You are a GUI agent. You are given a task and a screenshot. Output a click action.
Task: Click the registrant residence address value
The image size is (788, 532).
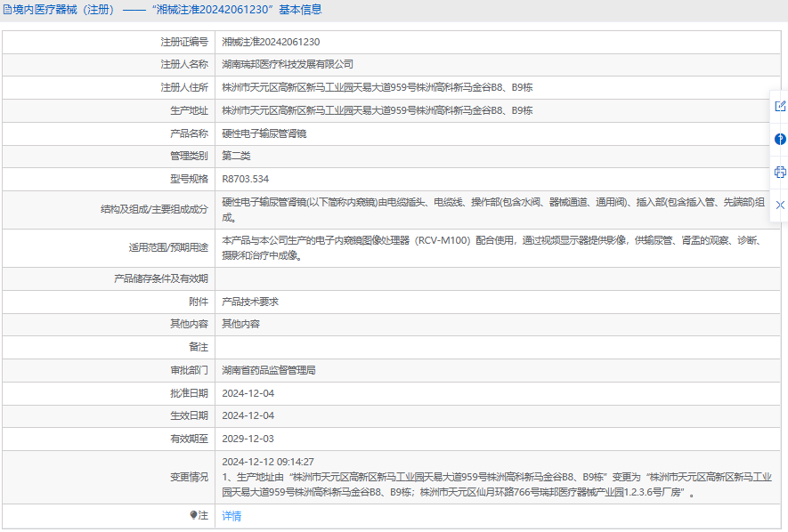pos(378,87)
